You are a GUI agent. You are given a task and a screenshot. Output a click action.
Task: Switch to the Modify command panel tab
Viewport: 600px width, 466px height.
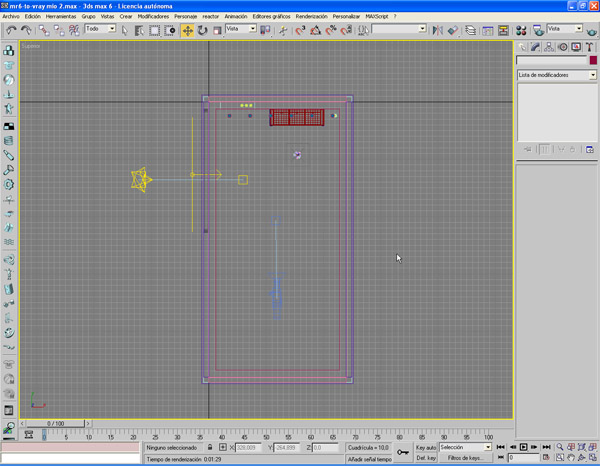(535, 47)
